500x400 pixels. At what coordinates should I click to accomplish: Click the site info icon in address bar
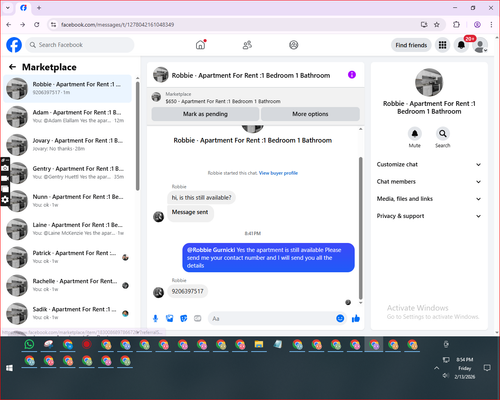[53, 24]
